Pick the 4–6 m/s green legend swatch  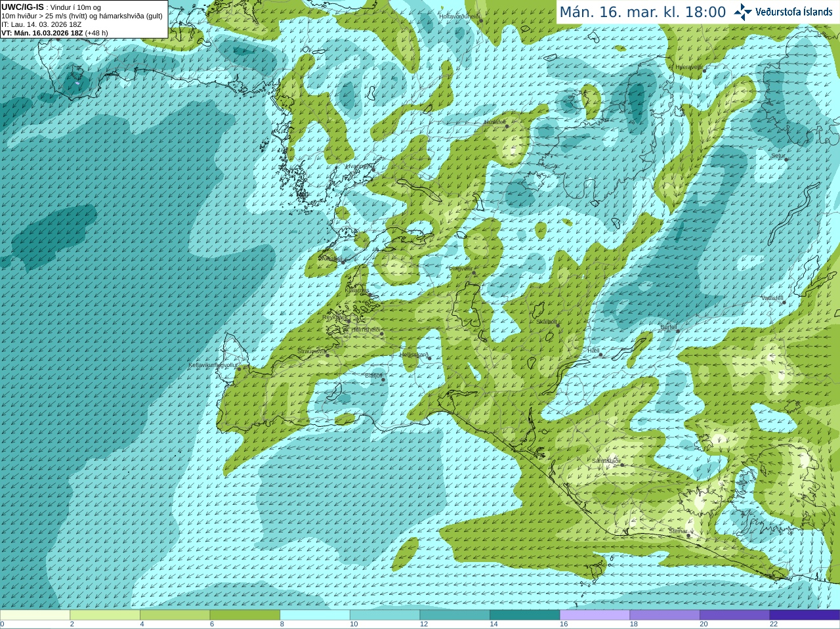coord(175,615)
